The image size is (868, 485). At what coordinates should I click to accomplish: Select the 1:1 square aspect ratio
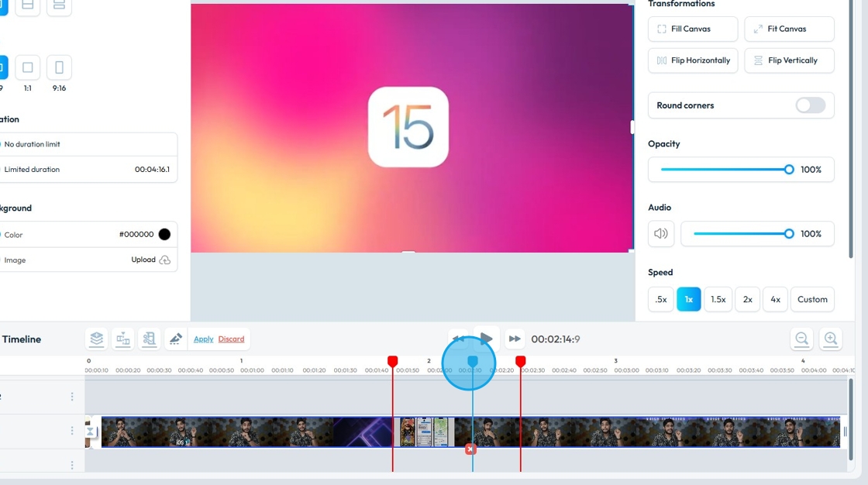click(28, 67)
